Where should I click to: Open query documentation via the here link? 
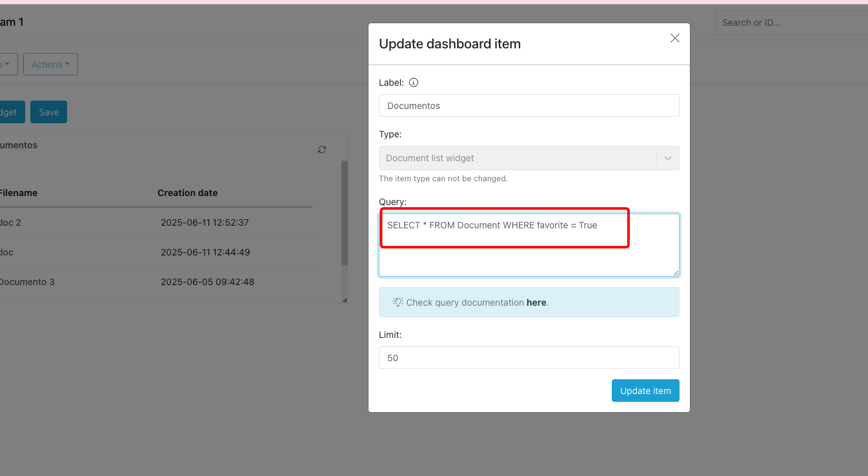tap(536, 302)
